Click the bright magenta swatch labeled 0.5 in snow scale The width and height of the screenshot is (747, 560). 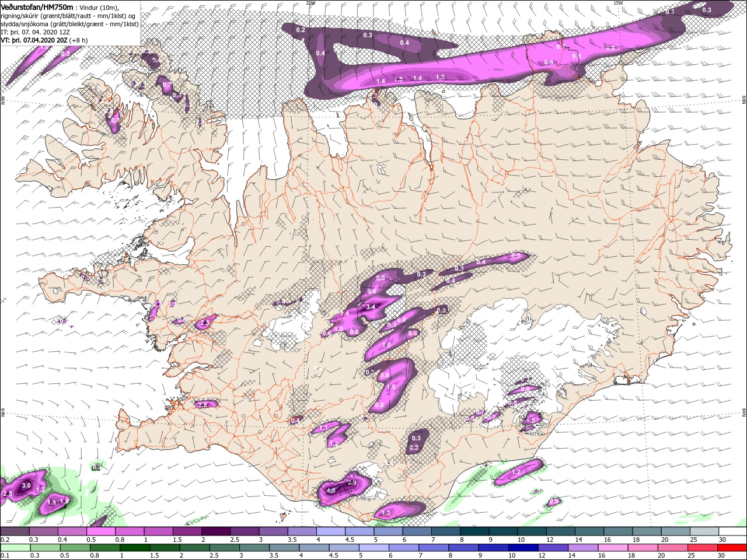click(100, 532)
